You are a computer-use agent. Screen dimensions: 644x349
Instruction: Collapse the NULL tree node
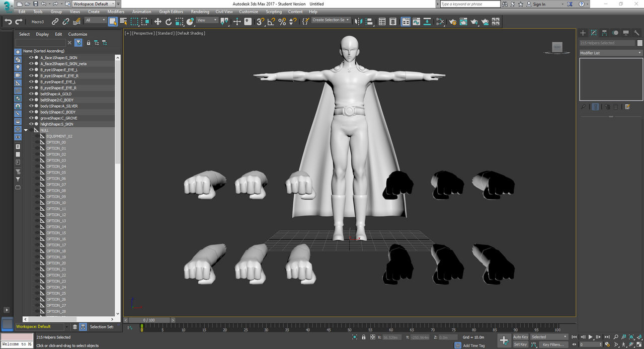point(26,130)
